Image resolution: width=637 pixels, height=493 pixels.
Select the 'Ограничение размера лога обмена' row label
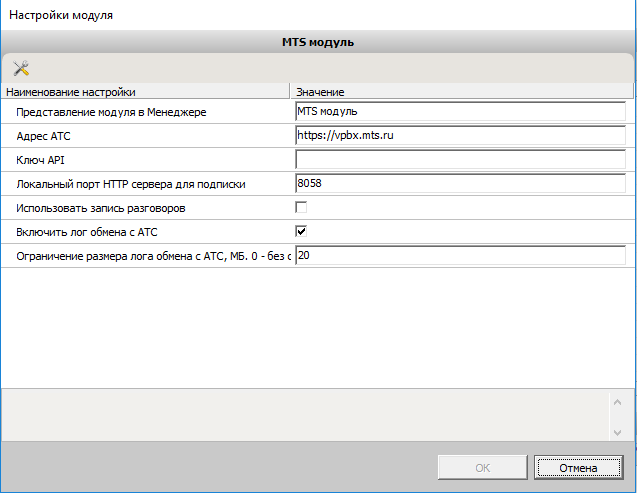click(154, 256)
